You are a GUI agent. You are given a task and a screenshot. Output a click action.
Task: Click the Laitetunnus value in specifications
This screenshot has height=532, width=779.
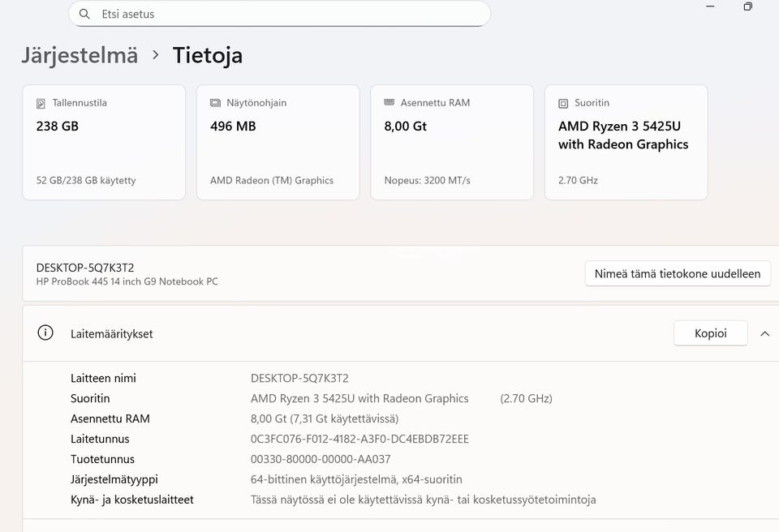[359, 439]
